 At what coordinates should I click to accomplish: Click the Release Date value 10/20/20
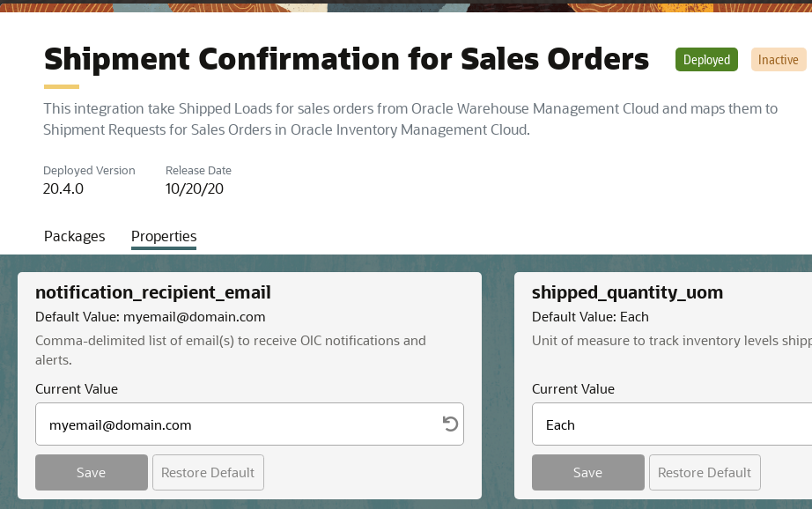pos(195,188)
